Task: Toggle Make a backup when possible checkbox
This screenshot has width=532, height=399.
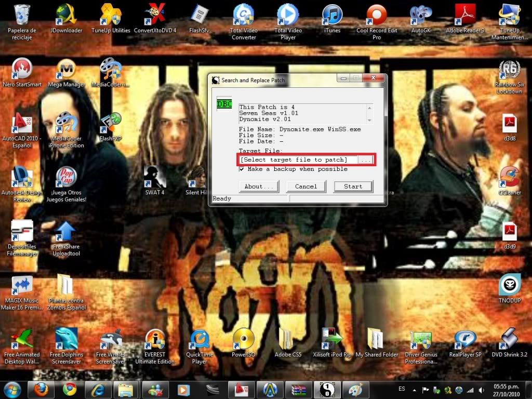Action: pyautogui.click(x=242, y=169)
